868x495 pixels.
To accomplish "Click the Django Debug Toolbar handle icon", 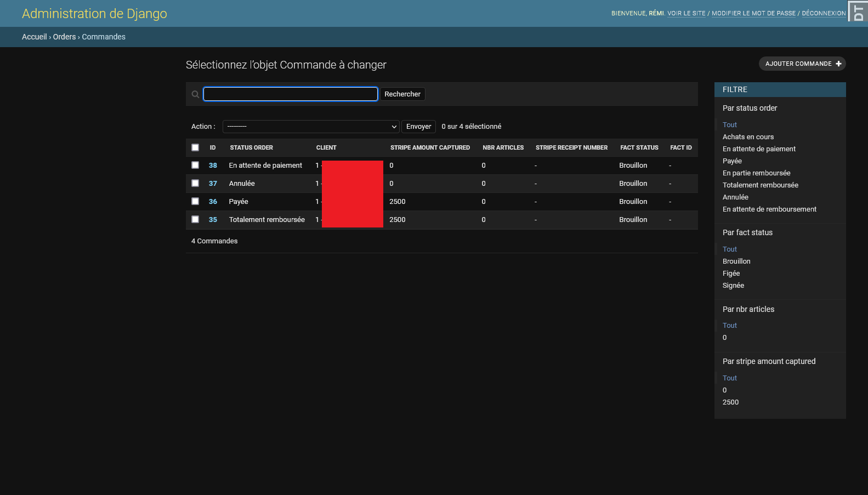I will coord(858,12).
